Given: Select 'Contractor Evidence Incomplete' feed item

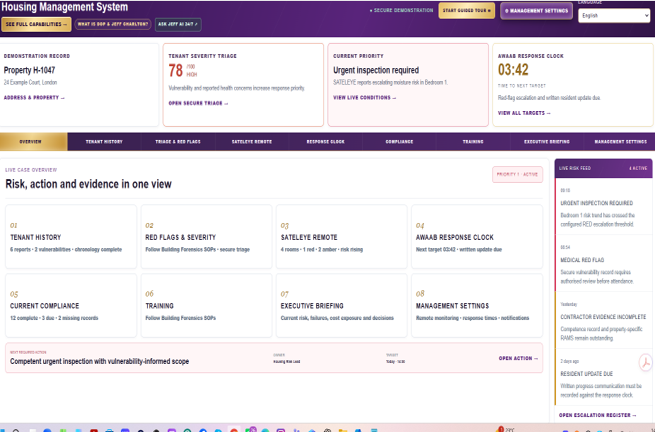Looking at the screenshot, I should (603, 321).
